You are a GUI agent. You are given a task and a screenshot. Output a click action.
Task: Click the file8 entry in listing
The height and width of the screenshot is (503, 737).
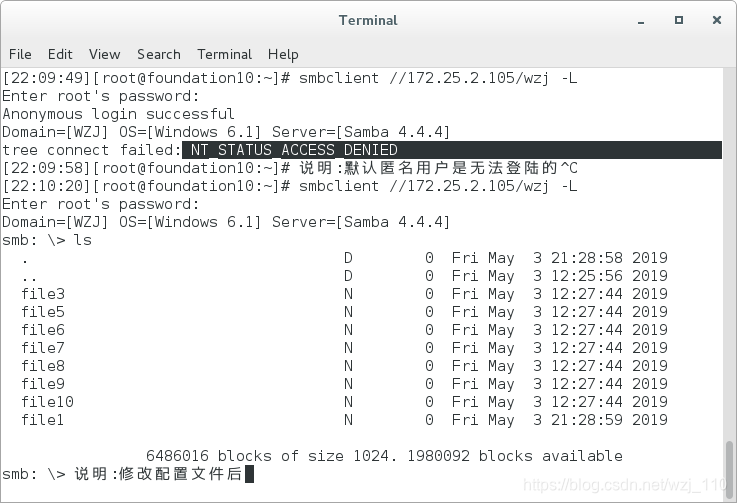point(43,366)
